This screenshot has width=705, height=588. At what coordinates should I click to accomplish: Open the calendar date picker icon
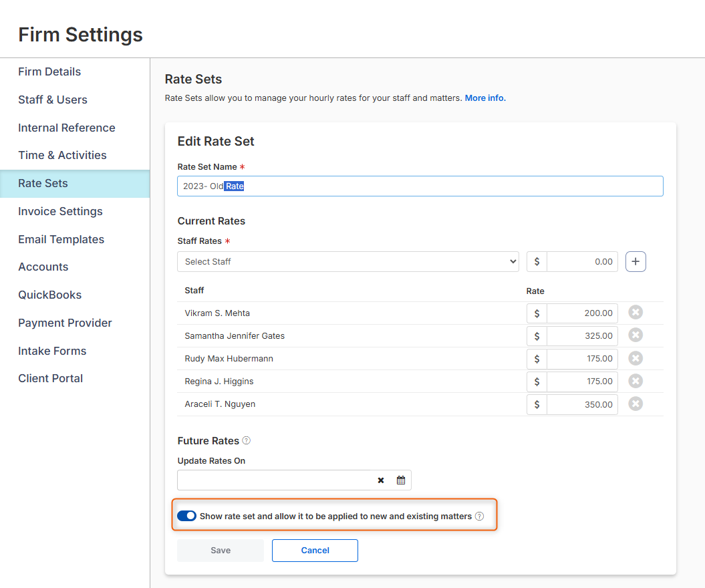pos(401,480)
